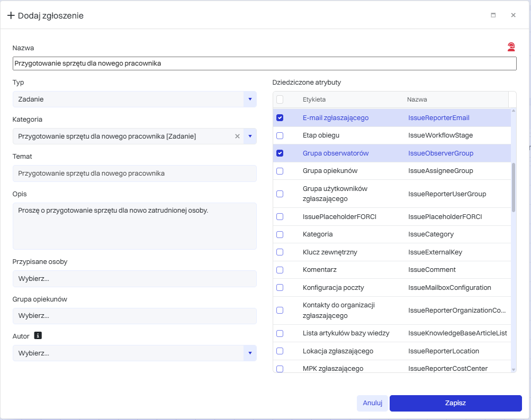The image size is (531, 420).
Task: Click the Autor info icon
Action: pos(38,335)
